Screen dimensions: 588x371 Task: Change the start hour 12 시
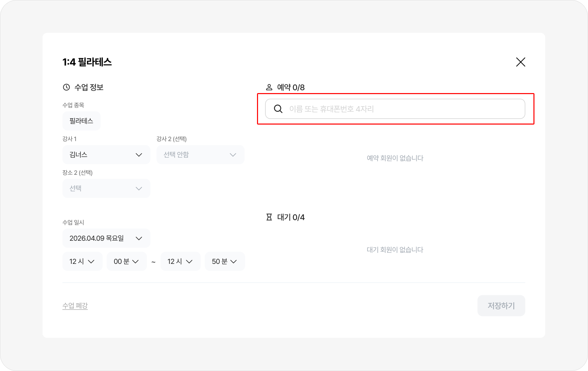[82, 262]
